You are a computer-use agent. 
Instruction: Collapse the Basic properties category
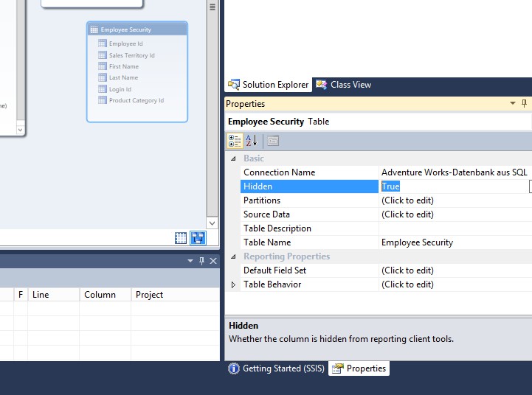tap(234, 158)
